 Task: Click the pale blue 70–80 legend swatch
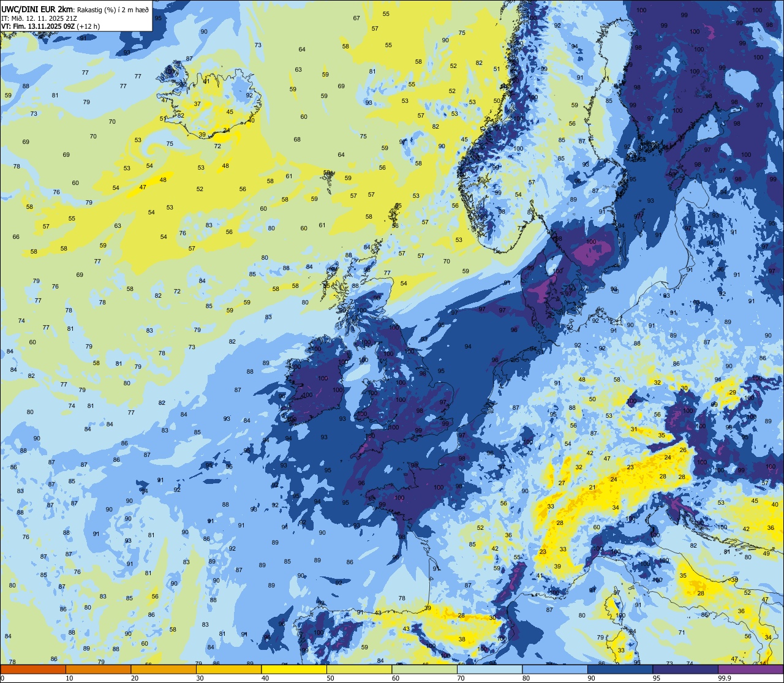coord(489,669)
